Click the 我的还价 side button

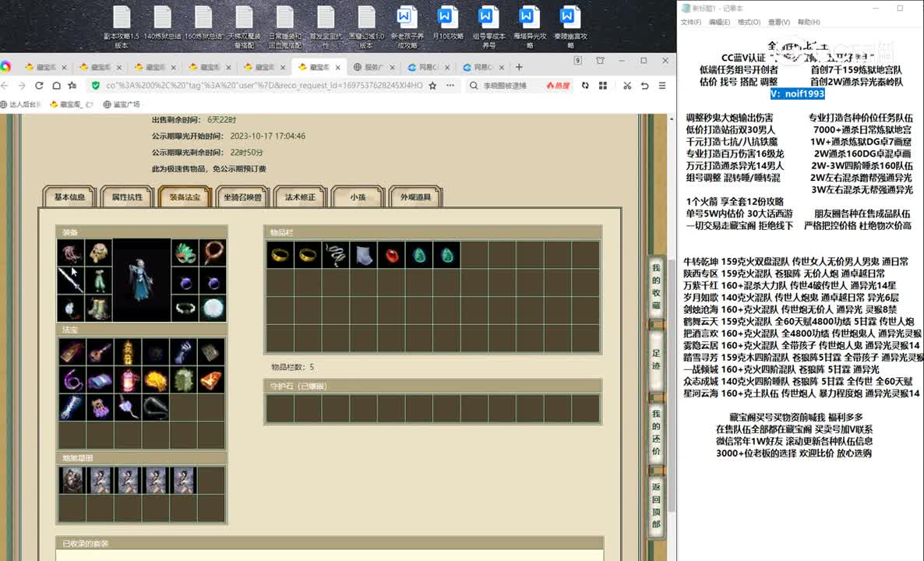click(656, 432)
